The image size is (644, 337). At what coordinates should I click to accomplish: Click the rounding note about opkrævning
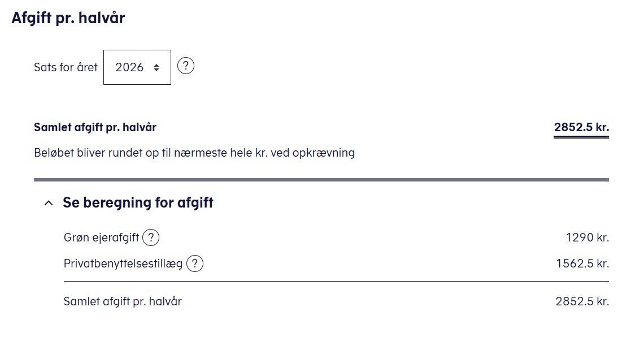pos(194,153)
